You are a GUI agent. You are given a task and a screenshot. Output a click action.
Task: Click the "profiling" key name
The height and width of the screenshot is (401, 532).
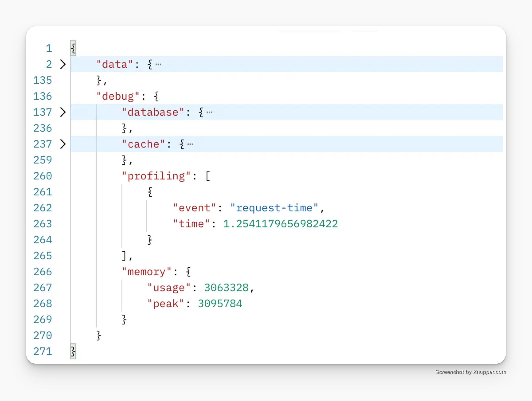[156, 176]
